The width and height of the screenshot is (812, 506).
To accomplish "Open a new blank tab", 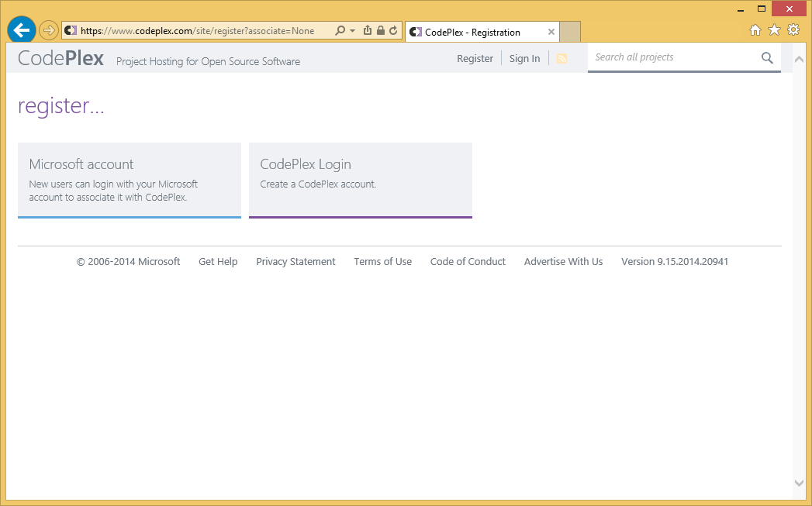I will pyautogui.click(x=570, y=32).
